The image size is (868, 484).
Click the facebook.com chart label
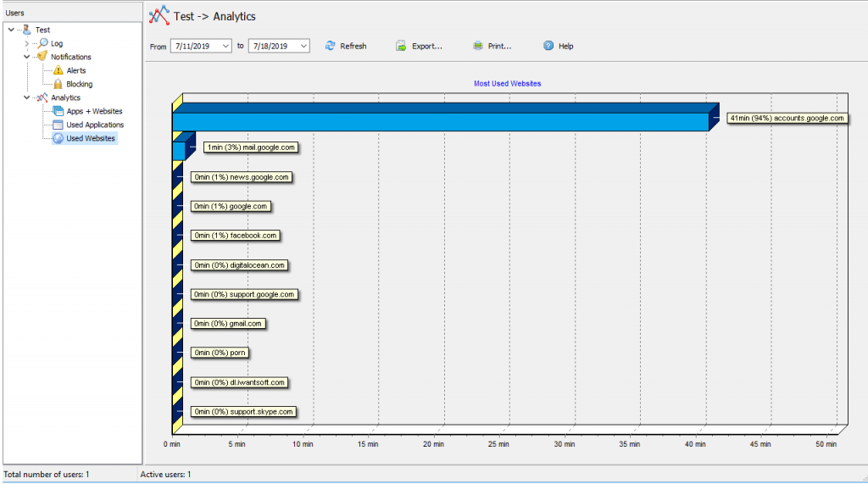[x=235, y=236]
